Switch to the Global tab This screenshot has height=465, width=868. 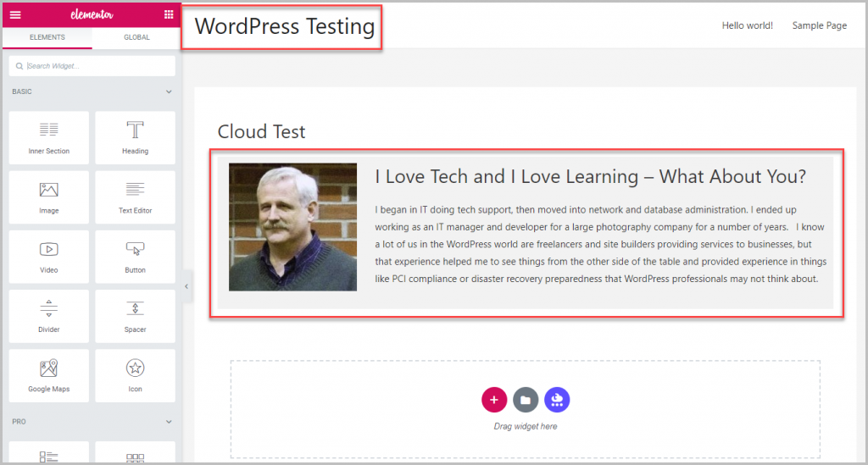[x=136, y=37]
